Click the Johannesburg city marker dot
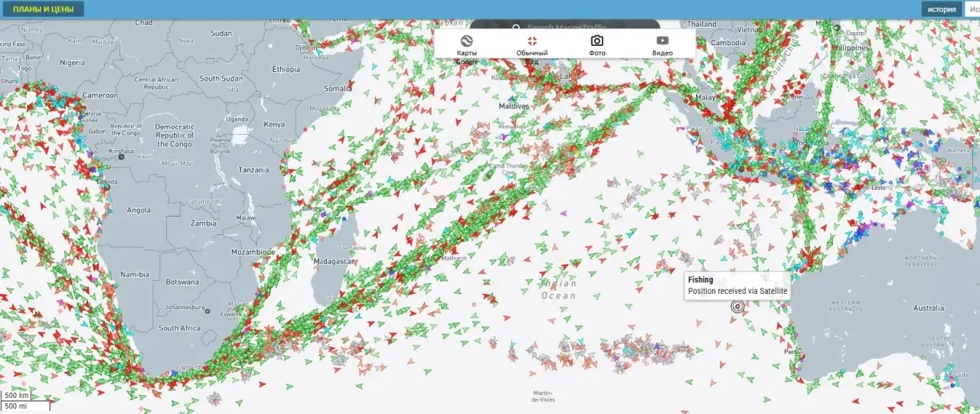The width and height of the screenshot is (980, 414). coord(207,310)
